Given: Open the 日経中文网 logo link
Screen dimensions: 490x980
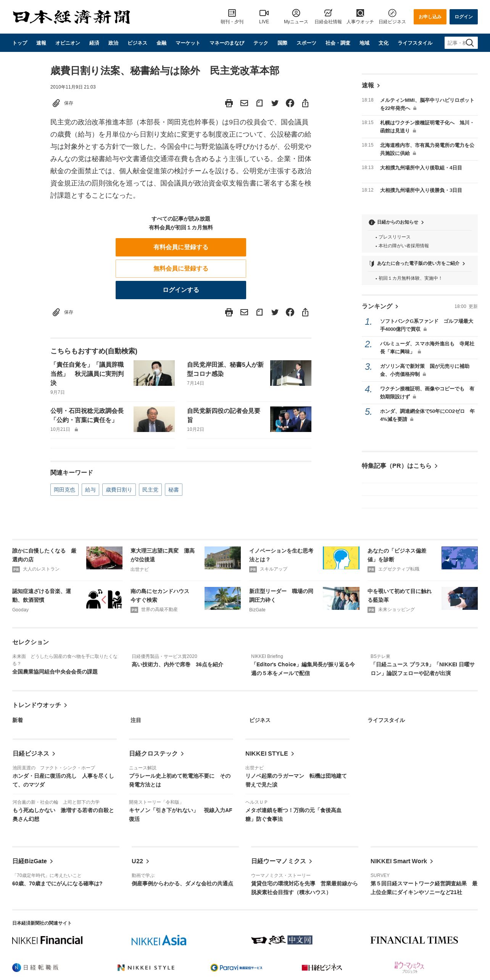Looking at the screenshot, I should pyautogui.click(x=282, y=940).
